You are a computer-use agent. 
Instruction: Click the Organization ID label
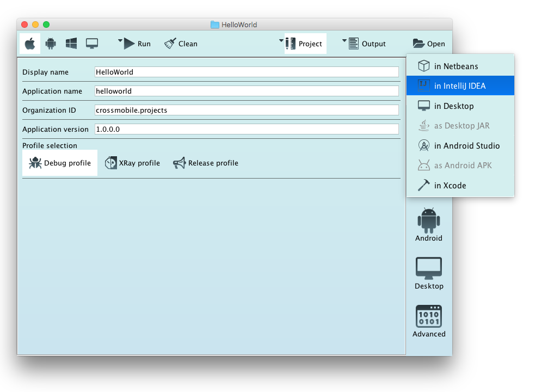pos(49,110)
